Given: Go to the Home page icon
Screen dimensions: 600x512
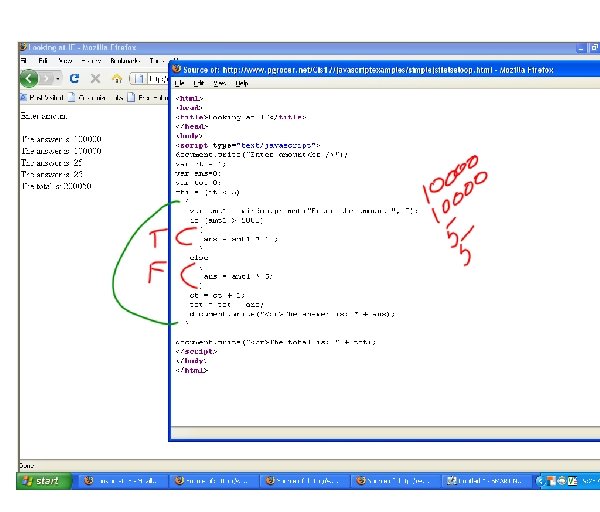Looking at the screenshot, I should click(117, 79).
